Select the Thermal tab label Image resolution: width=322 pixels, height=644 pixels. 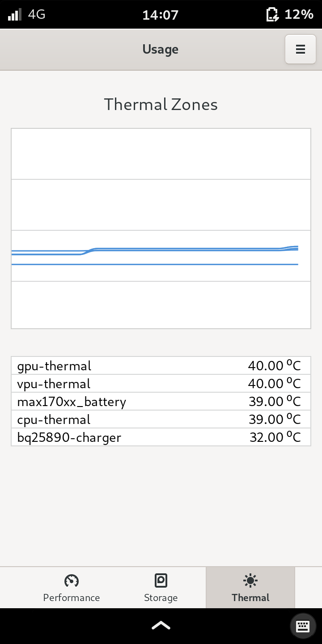(x=250, y=597)
